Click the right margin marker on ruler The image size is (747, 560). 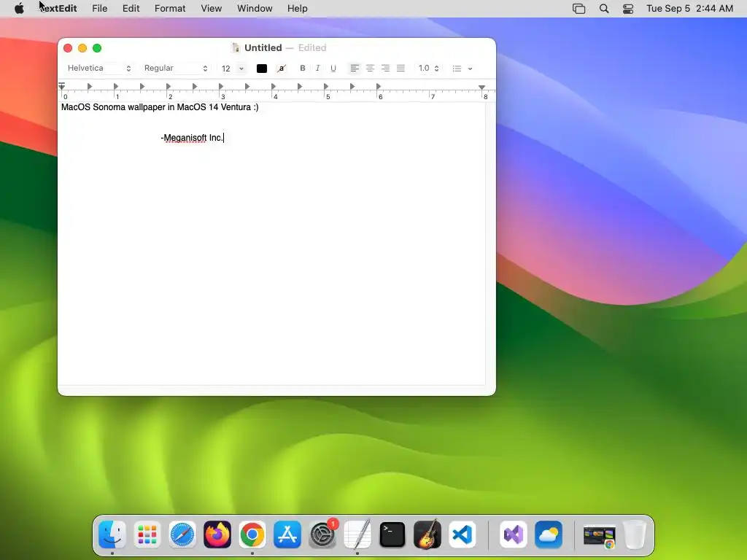[481, 87]
